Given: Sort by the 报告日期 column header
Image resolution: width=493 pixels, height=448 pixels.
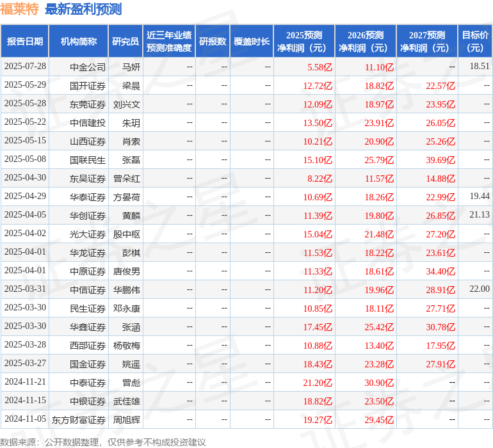Looking at the screenshot, I should pos(24,41).
